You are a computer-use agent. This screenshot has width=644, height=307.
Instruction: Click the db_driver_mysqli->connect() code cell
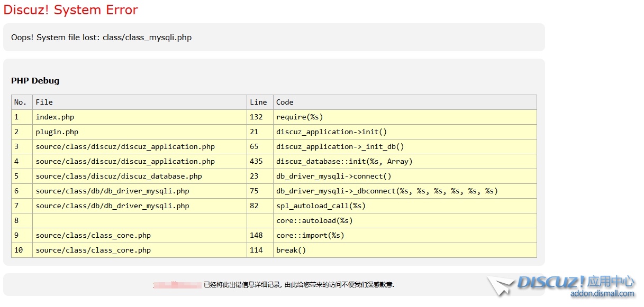[x=333, y=176]
